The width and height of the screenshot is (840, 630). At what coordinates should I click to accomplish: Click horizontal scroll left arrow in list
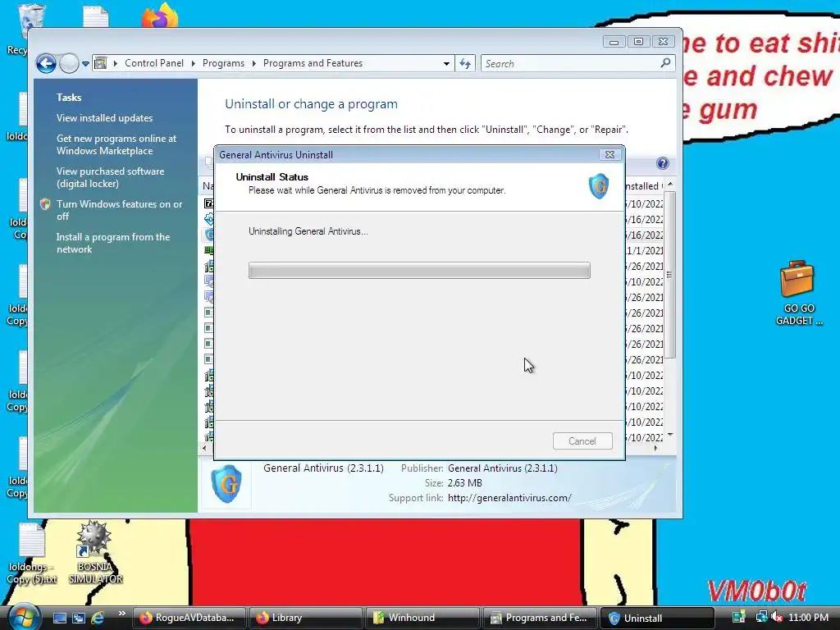(x=204, y=448)
